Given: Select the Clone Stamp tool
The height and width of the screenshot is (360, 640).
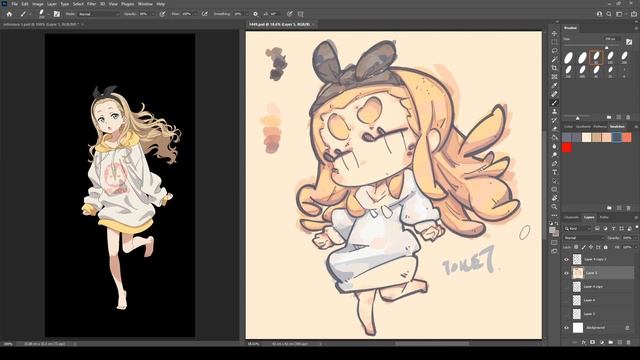Looking at the screenshot, I should click(554, 111).
